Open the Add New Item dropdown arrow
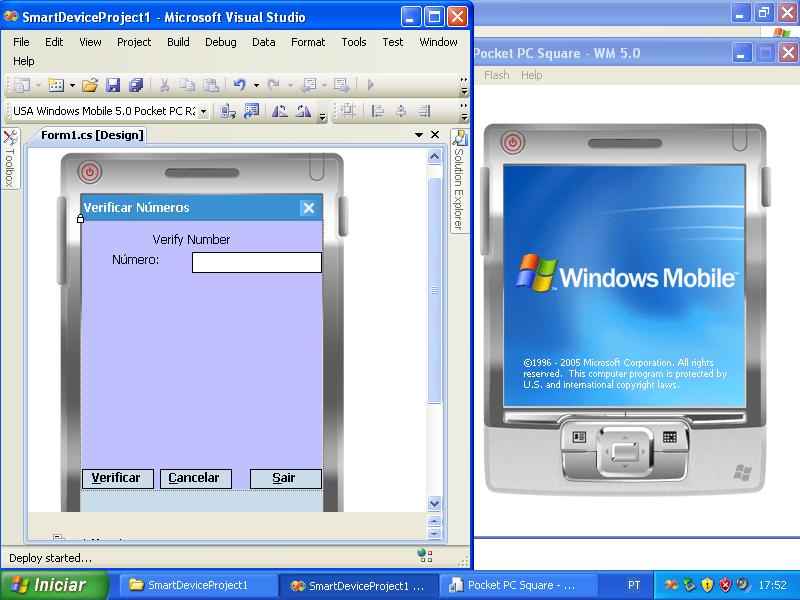Image resolution: width=800 pixels, height=600 pixels. tap(72, 85)
